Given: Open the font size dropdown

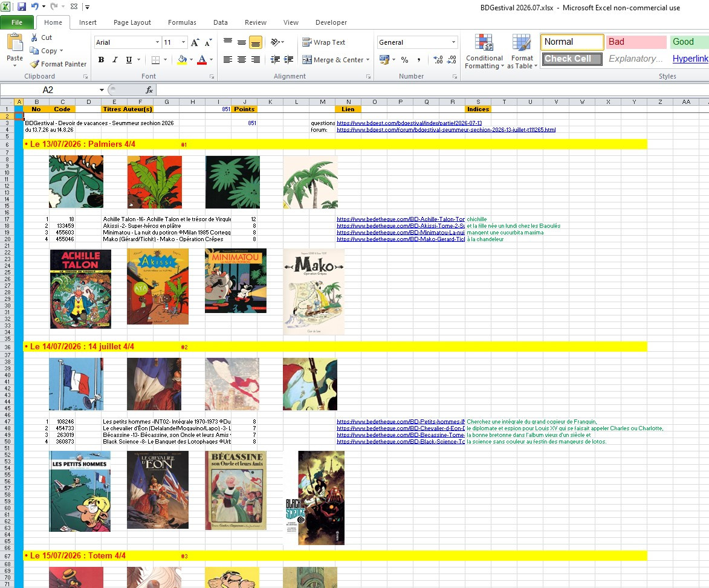Looking at the screenshot, I should tap(183, 42).
